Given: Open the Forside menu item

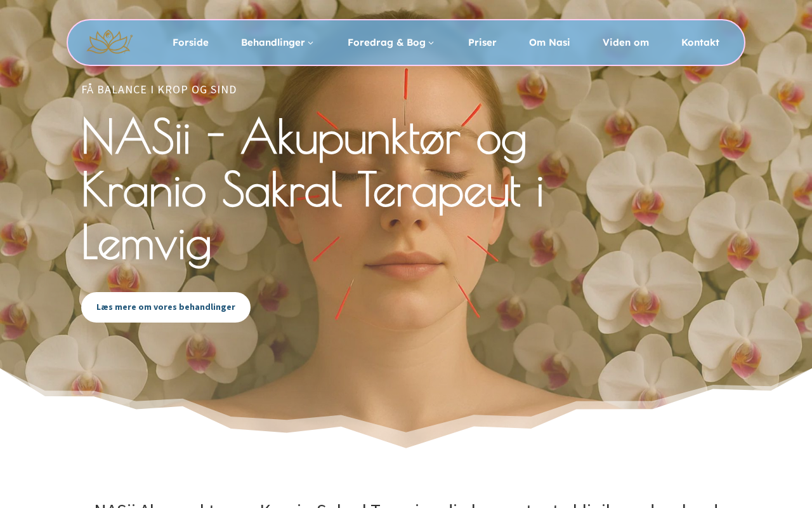Looking at the screenshot, I should (x=190, y=43).
